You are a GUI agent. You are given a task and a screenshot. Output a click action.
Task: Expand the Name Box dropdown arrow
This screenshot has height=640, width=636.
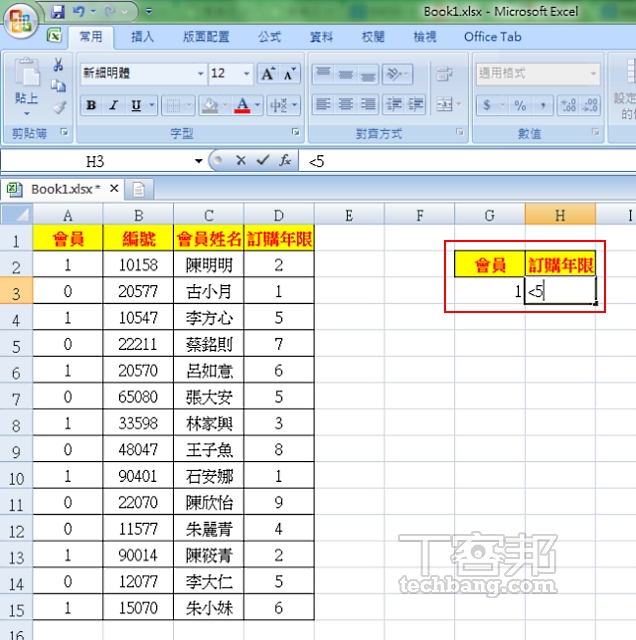pyautogui.click(x=198, y=161)
